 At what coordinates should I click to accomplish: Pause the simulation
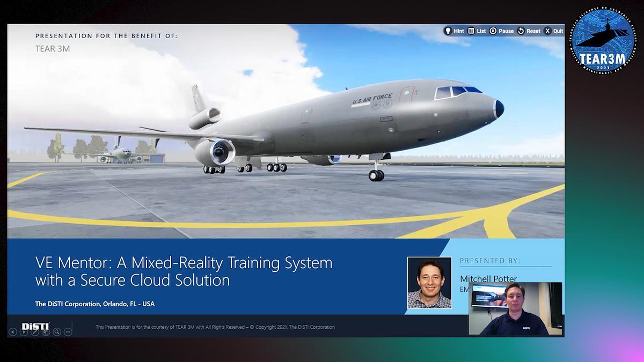[501, 31]
